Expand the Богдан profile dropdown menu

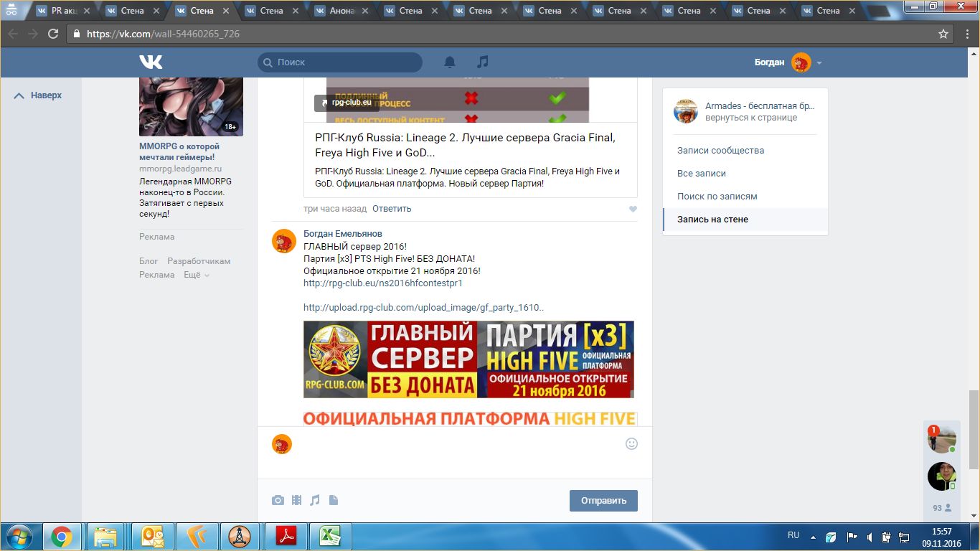click(819, 63)
